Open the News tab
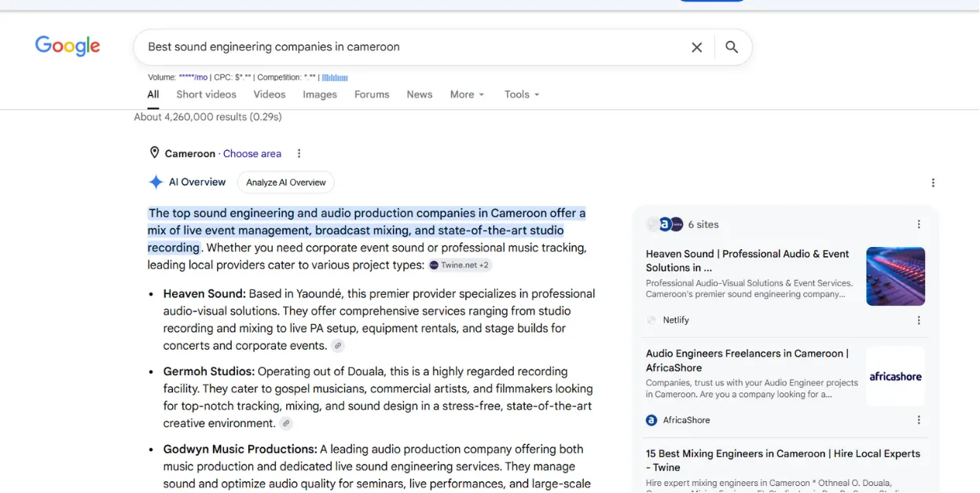Screen dimensions: 980x493 pyautogui.click(x=420, y=94)
